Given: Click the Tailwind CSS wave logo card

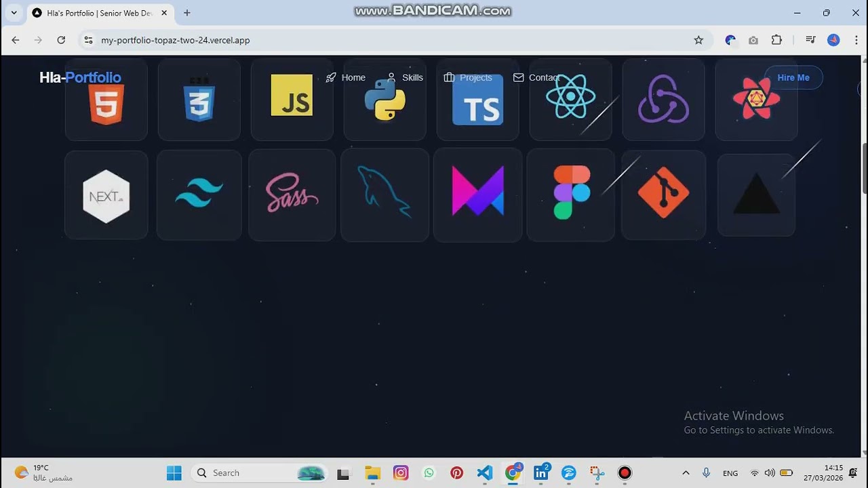Looking at the screenshot, I should [x=199, y=195].
